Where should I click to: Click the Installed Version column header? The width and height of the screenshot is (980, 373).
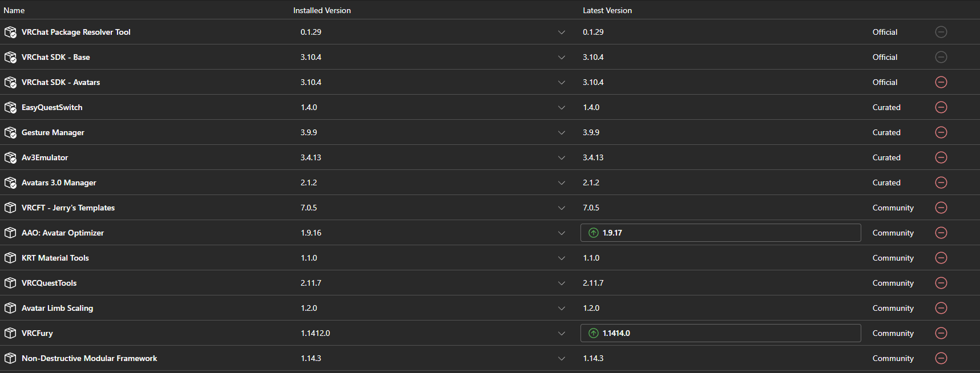point(322,10)
